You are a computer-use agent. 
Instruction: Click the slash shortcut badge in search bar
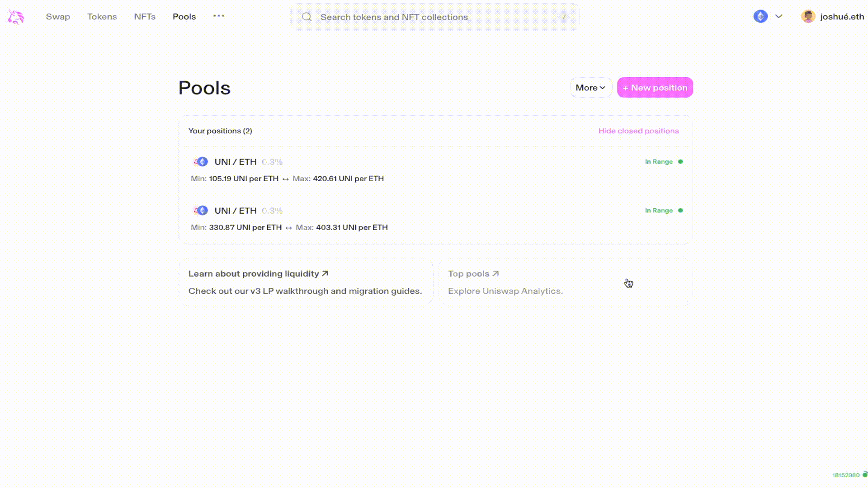[x=564, y=17]
